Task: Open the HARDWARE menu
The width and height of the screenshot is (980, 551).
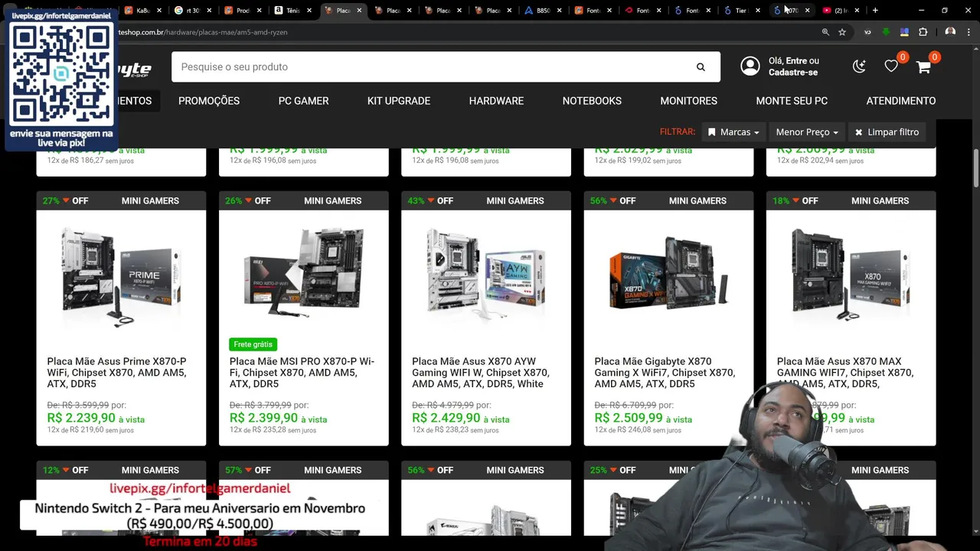Action: pos(496,101)
